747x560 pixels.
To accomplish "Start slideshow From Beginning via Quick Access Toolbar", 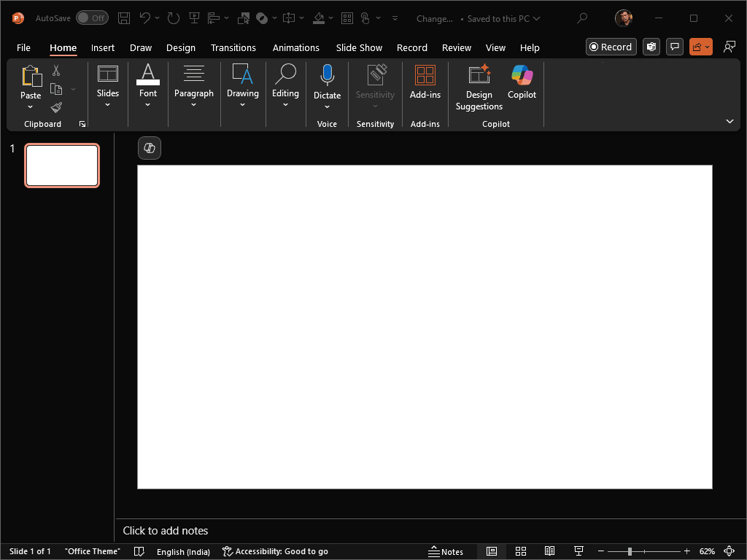I will [194, 17].
